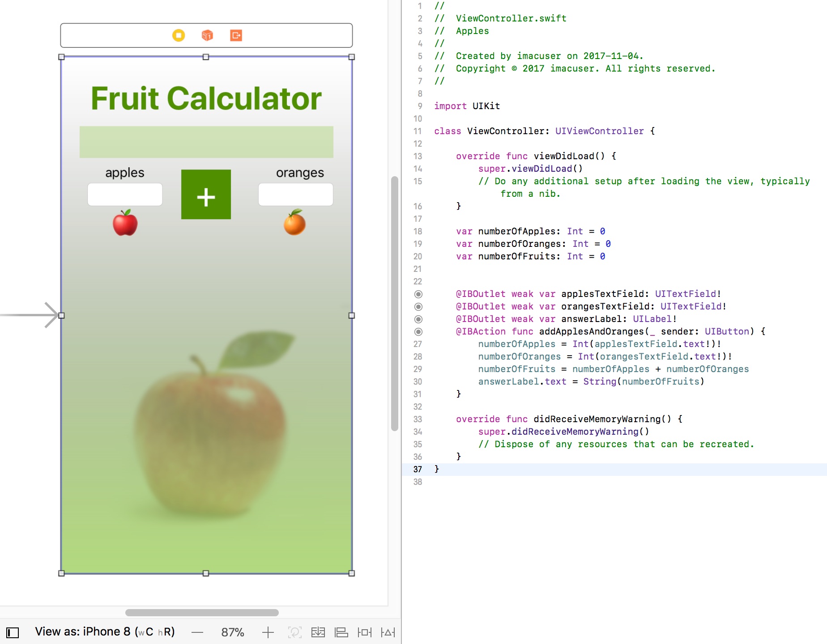827x644 pixels.
Task: Click the Embed In Stack icon
Action: (x=318, y=632)
